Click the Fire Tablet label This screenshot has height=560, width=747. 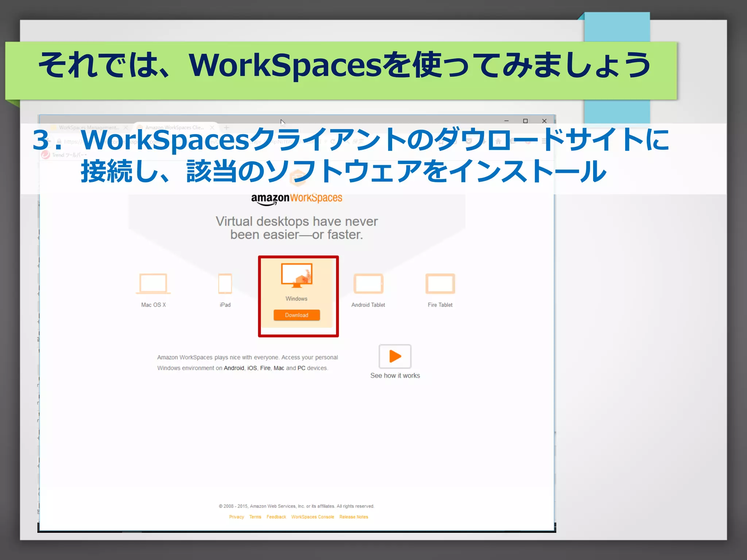(x=440, y=305)
